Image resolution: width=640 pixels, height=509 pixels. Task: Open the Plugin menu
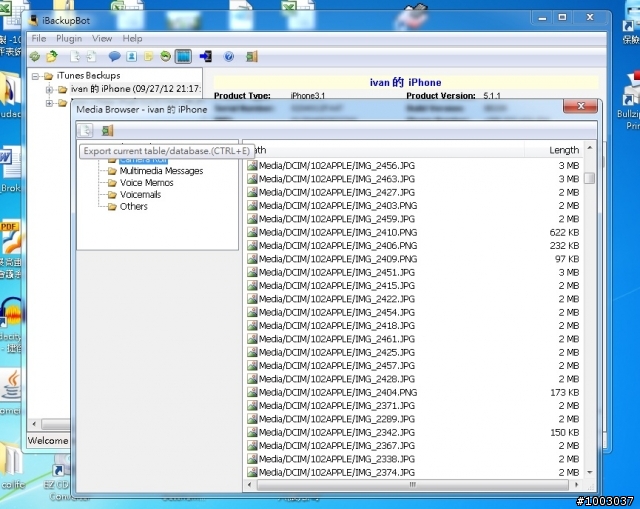69,38
